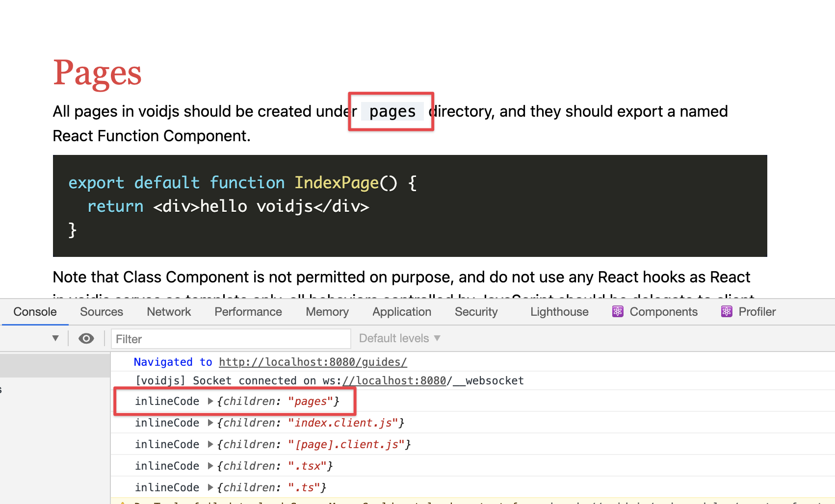Open the React Profiler tab
835x504 pixels.
tap(748, 312)
